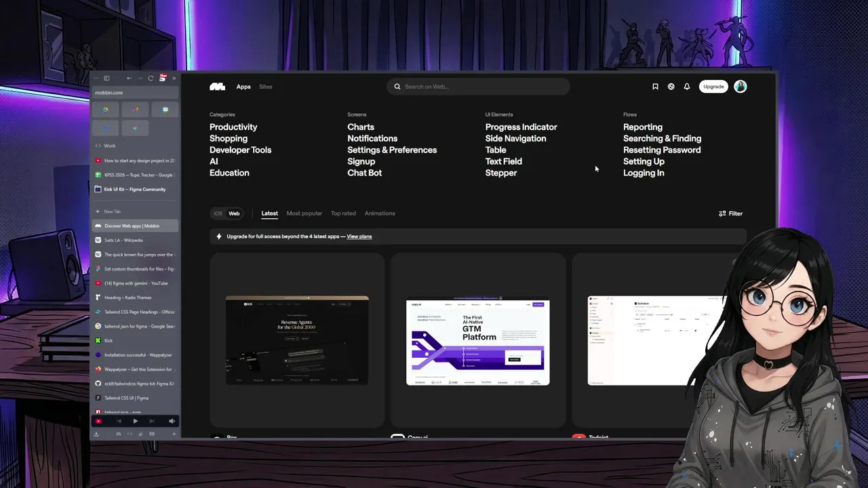The image size is (868, 488).
Task: Expand more toolbar items chevron
Action: 174,78
